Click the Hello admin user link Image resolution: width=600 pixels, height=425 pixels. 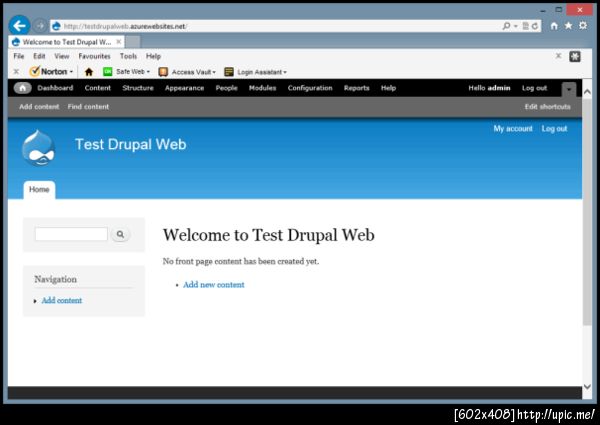489,88
